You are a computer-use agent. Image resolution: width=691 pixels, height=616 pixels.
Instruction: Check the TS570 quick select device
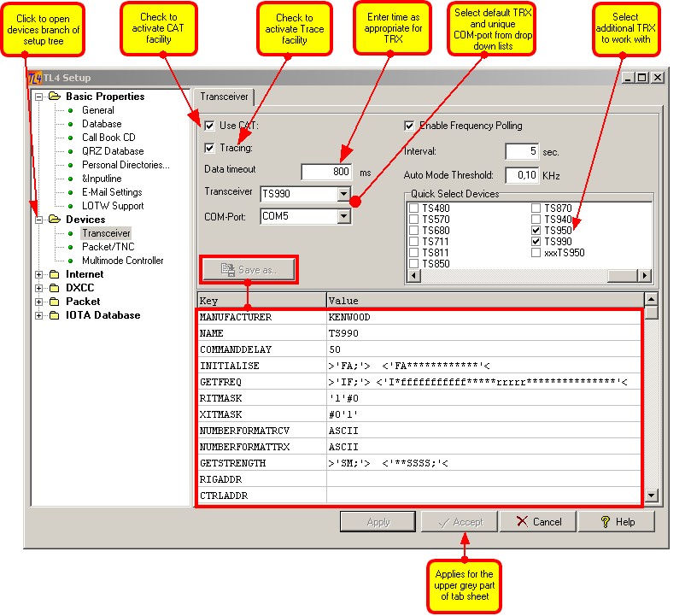(413, 220)
